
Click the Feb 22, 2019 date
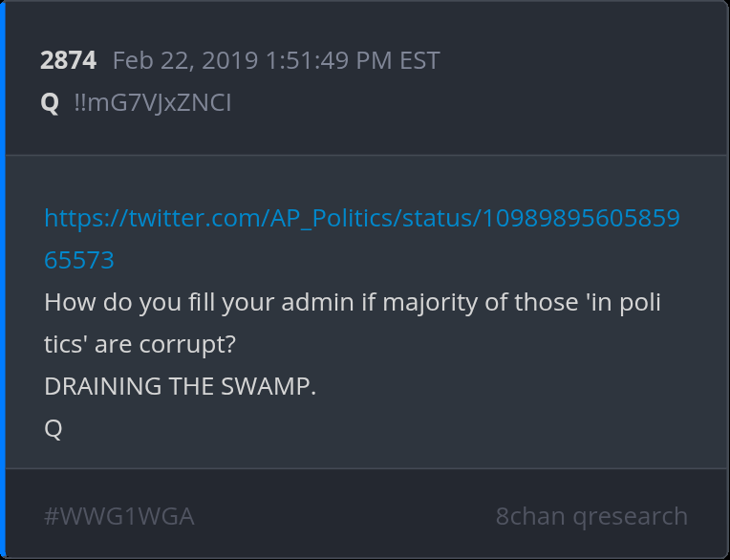[x=185, y=61]
